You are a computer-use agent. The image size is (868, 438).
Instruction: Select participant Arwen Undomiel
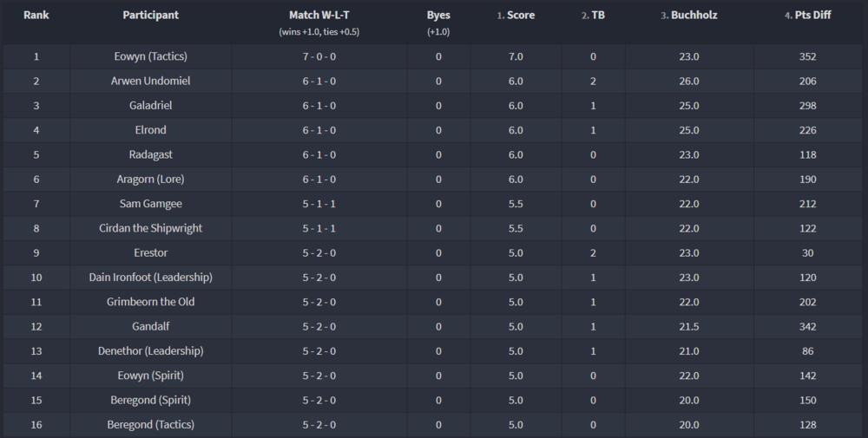(151, 81)
